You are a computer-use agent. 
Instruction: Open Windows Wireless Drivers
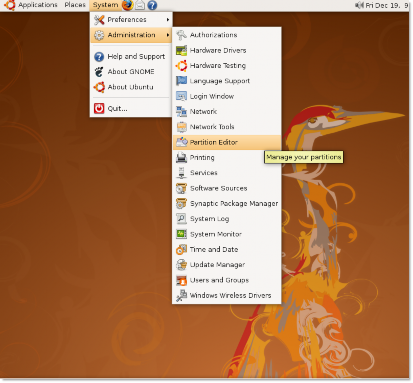(227, 296)
